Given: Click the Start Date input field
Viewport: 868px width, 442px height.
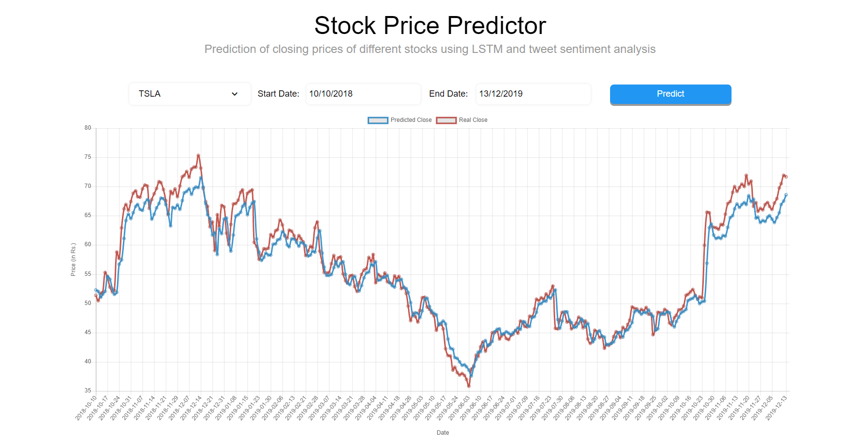Looking at the screenshot, I should pyautogui.click(x=363, y=94).
